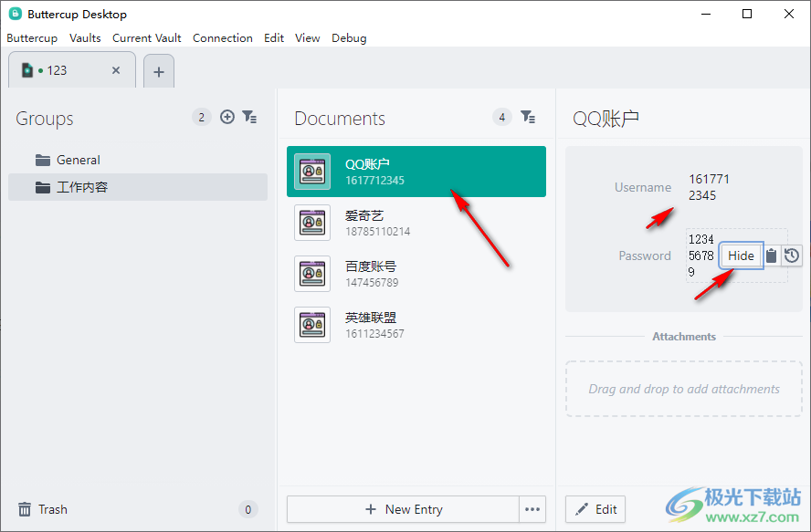The height and width of the screenshot is (532, 811).
Task: Click the attachments drag and drop area
Action: tap(684, 389)
